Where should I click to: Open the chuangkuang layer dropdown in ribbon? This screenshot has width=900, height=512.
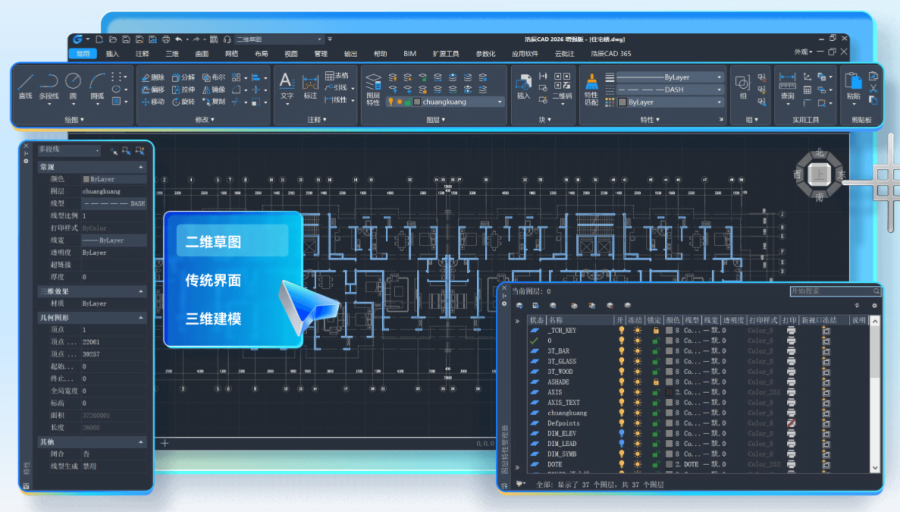tap(500, 102)
